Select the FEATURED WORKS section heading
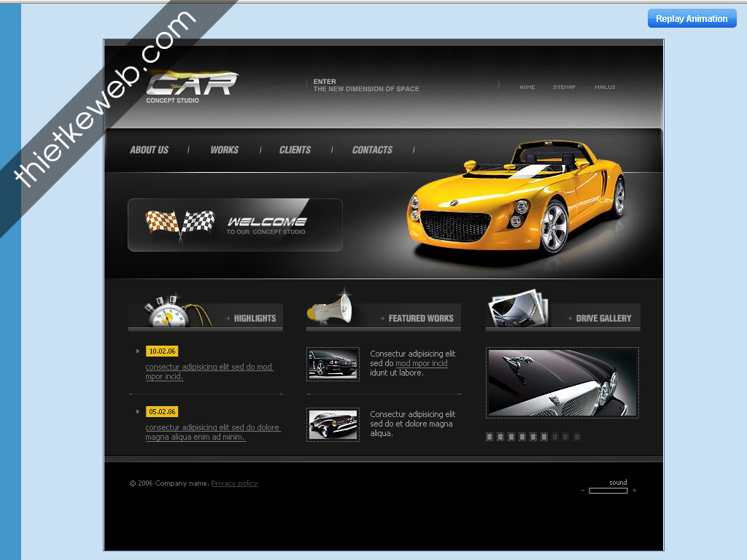 pos(421,318)
